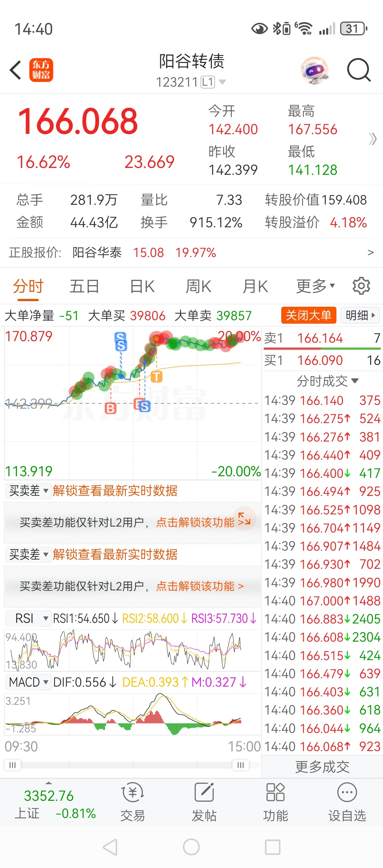Screen dimensions: 383x868
Task: Open chart settings gear icon
Action: coord(361,286)
